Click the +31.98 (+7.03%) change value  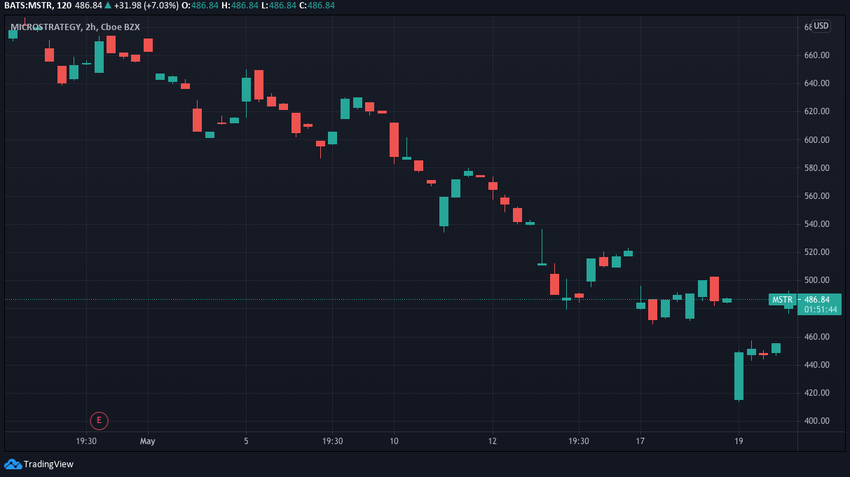pyautogui.click(x=146, y=5)
